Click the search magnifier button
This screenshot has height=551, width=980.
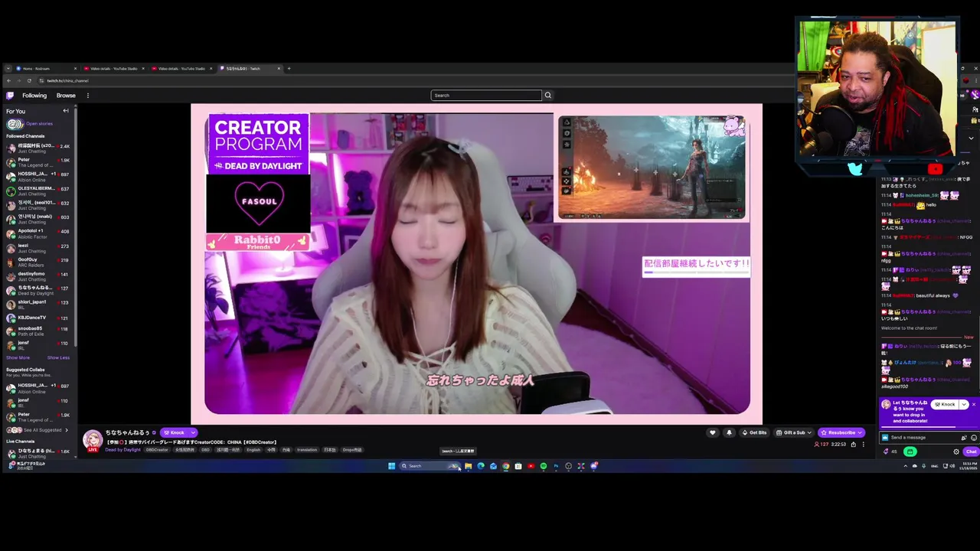coord(547,96)
